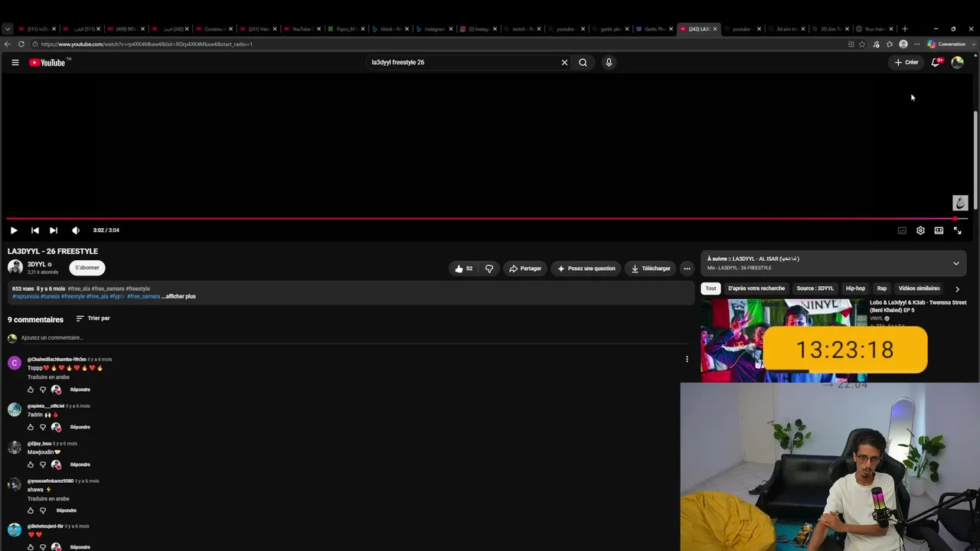
Task: Click the browser address bar URL
Action: [147, 44]
